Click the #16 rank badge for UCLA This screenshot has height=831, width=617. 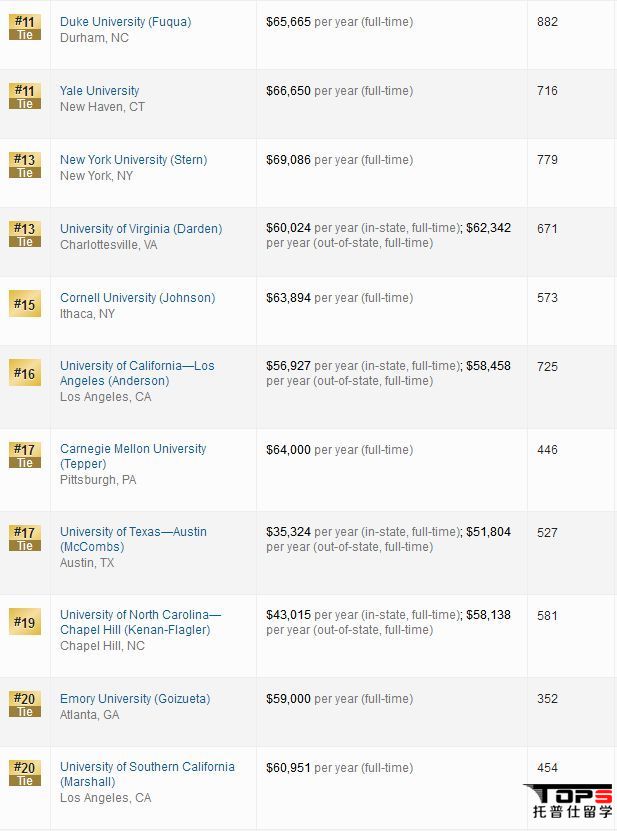[x=25, y=373]
